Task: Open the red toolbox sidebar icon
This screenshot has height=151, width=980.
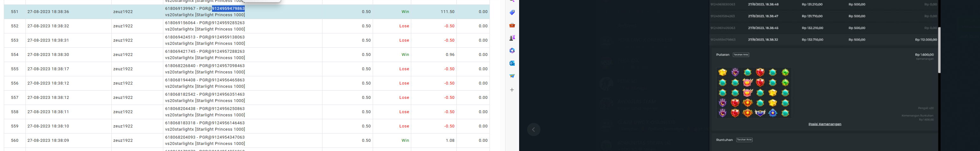Action: point(512,25)
